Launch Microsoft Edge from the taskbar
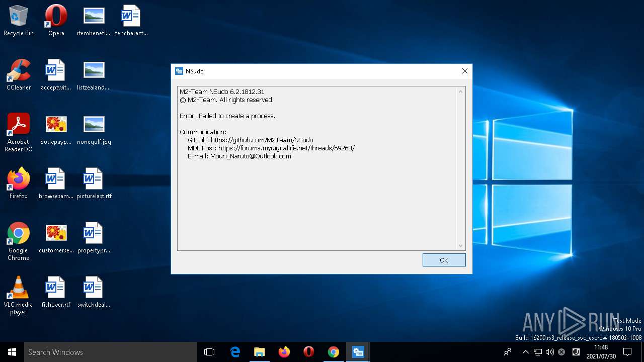644x362 pixels. coord(235,352)
